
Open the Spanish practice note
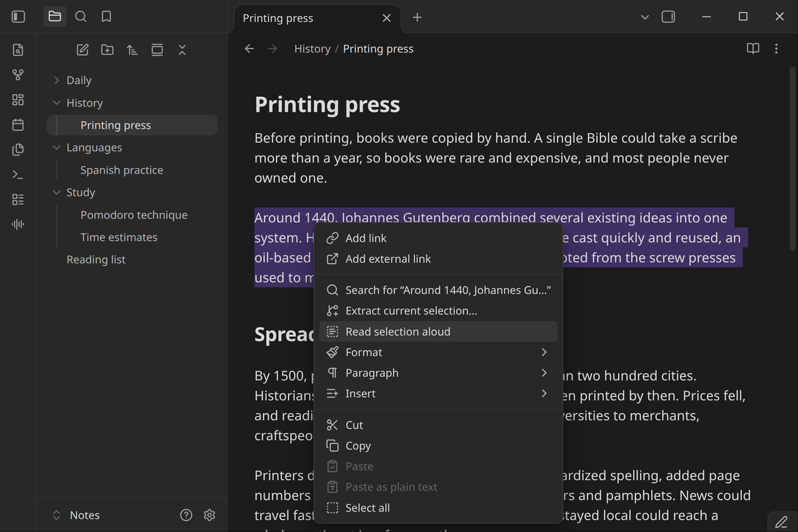tap(132, 170)
